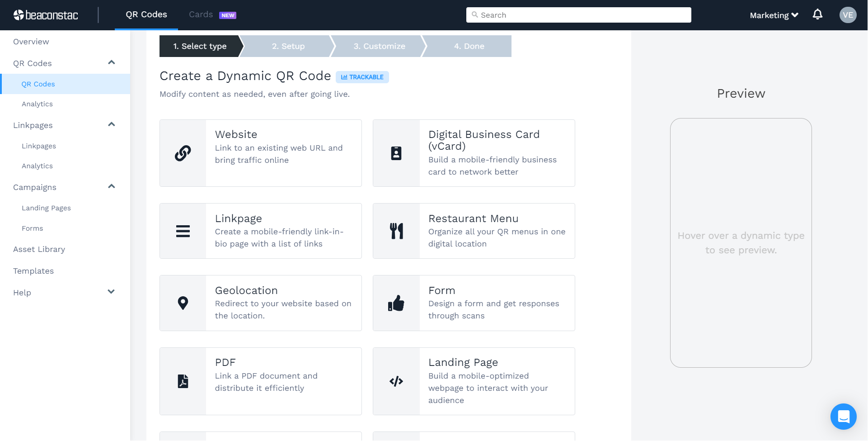The height and width of the screenshot is (441, 868).
Task: Click the Search input field
Action: [578, 15]
